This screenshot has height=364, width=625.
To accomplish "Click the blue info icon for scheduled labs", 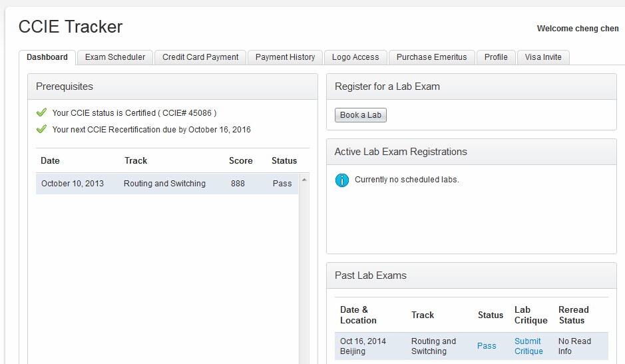I will click(x=342, y=180).
